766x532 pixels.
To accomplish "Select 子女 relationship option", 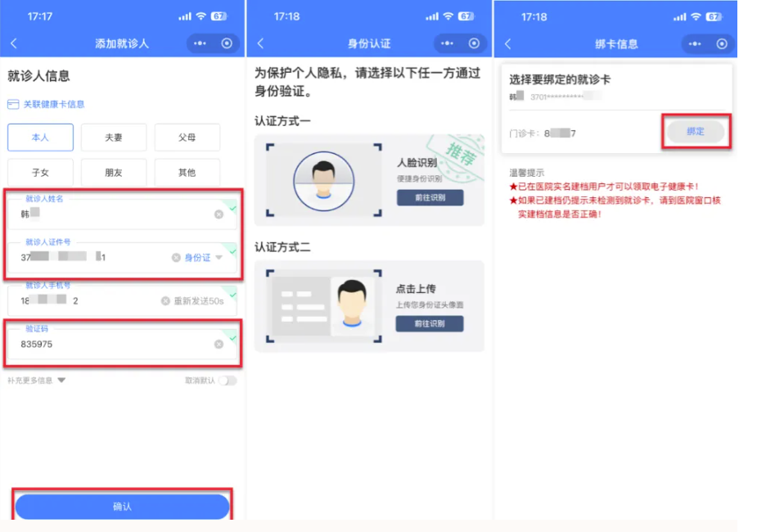I will tap(40, 173).
